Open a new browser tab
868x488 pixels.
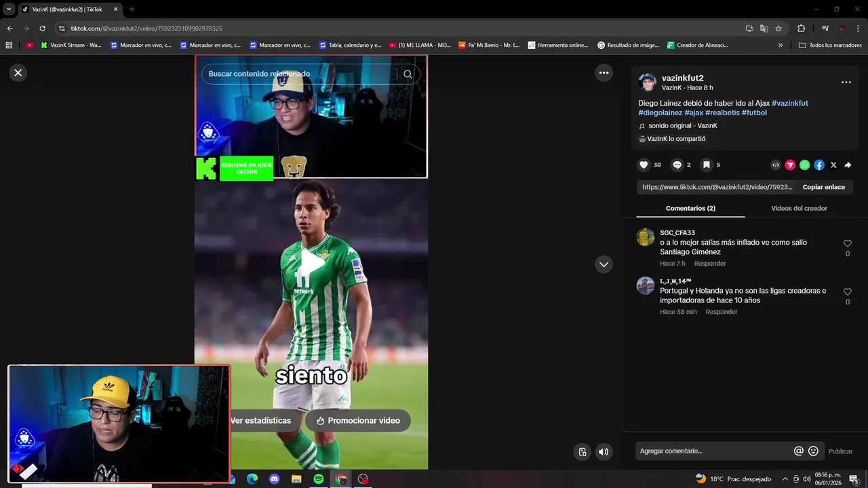point(132,9)
